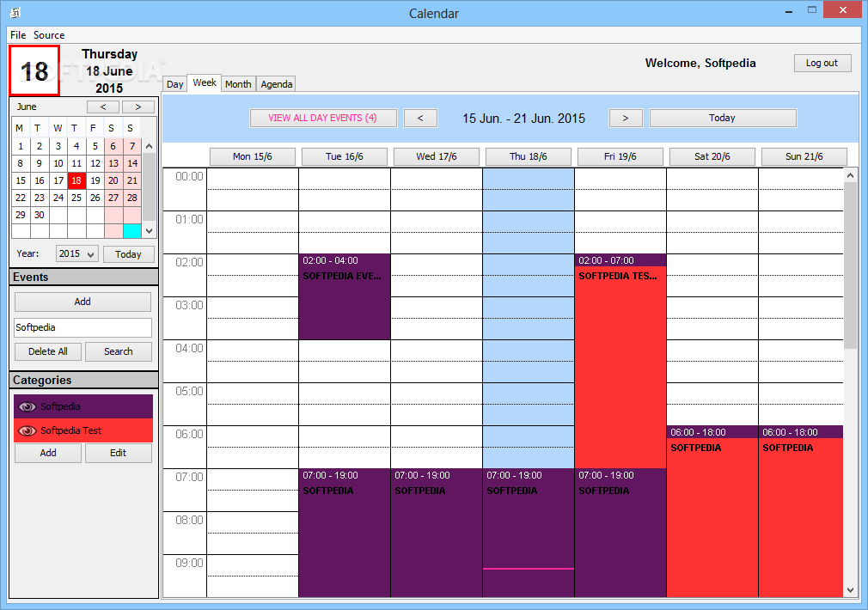
Task: Select day 28 in mini calendar
Action: click(x=132, y=198)
